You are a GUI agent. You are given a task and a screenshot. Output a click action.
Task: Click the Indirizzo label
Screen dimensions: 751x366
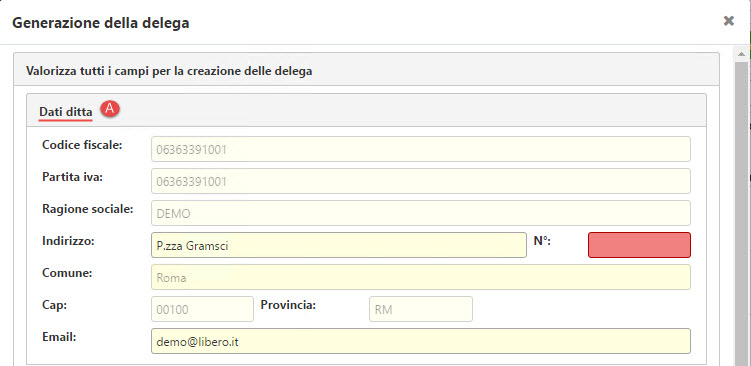click(x=68, y=241)
